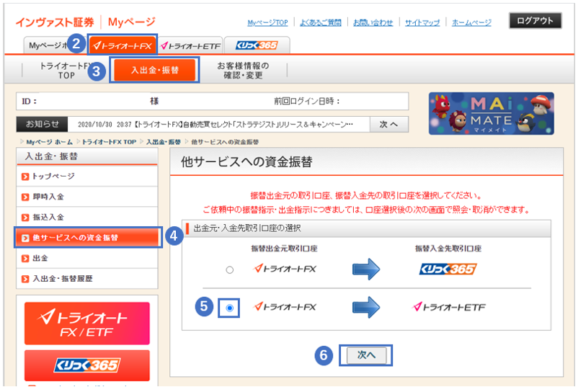Select radio for トライオートFX to くりっく365
The image size is (578, 392).
point(230,270)
